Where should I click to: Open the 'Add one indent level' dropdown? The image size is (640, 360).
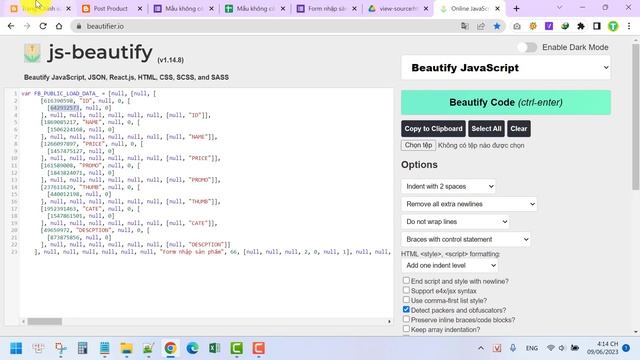(x=449, y=265)
